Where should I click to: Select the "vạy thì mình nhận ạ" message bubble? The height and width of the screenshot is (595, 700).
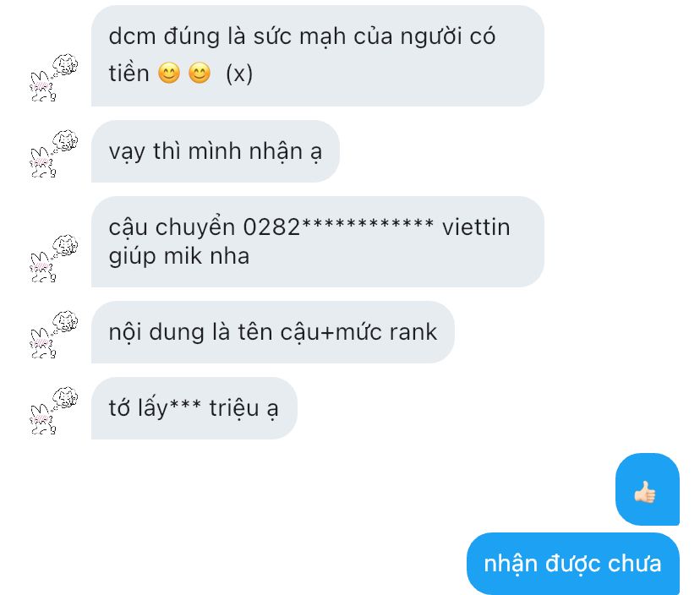point(216,151)
